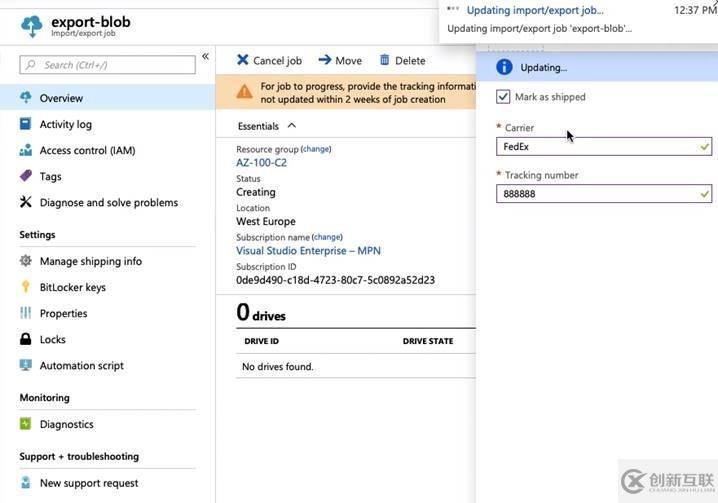Click the search magnifier icon
Viewport: 718px width, 503px height.
(x=31, y=65)
